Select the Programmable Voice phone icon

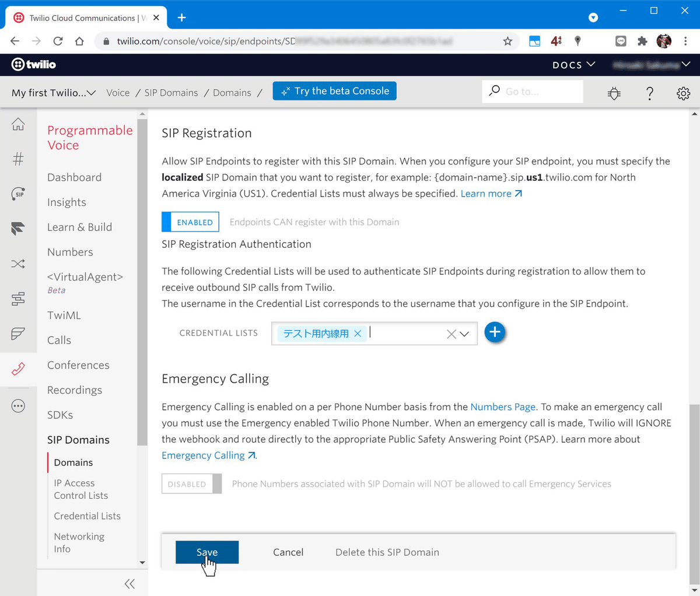click(x=18, y=369)
